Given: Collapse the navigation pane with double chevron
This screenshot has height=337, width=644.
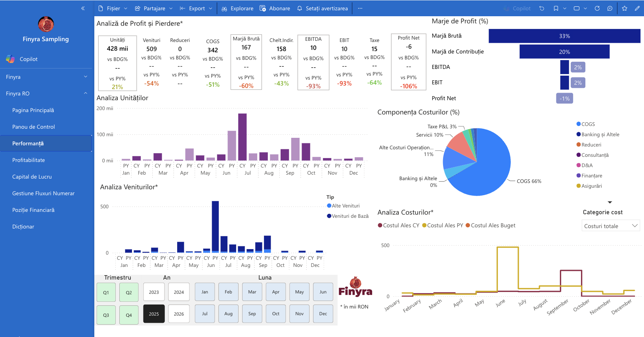Looking at the screenshot, I should click(83, 8).
